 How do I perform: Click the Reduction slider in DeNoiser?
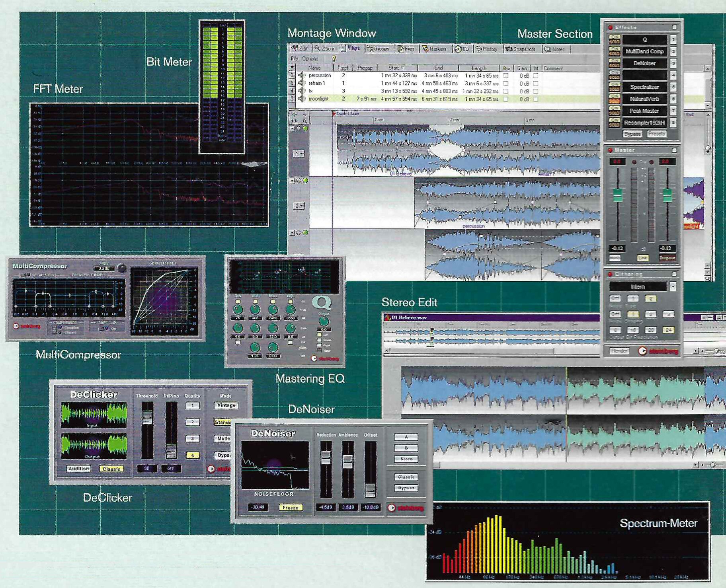pyautogui.click(x=326, y=458)
